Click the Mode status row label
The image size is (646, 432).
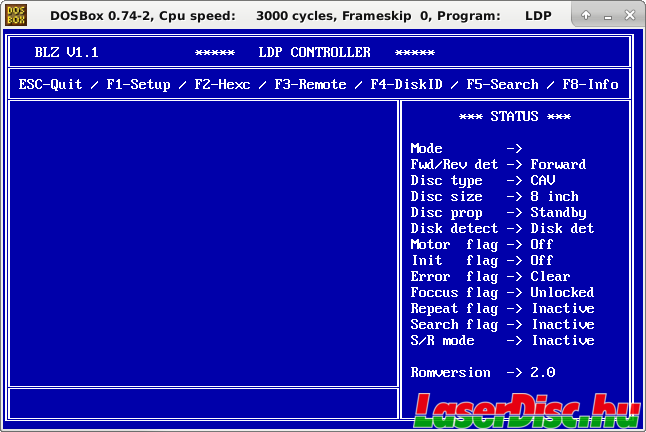pyautogui.click(x=426, y=148)
